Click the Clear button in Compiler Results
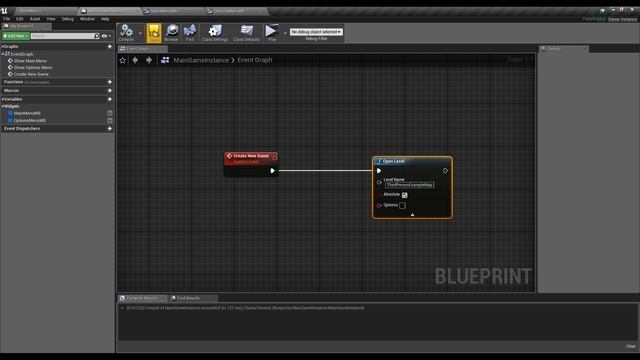Screen dimensions: 640x360 click(x=631, y=346)
